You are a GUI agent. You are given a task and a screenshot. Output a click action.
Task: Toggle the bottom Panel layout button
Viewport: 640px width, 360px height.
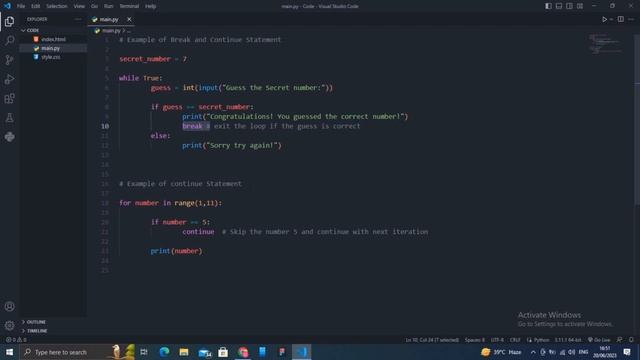click(559, 6)
